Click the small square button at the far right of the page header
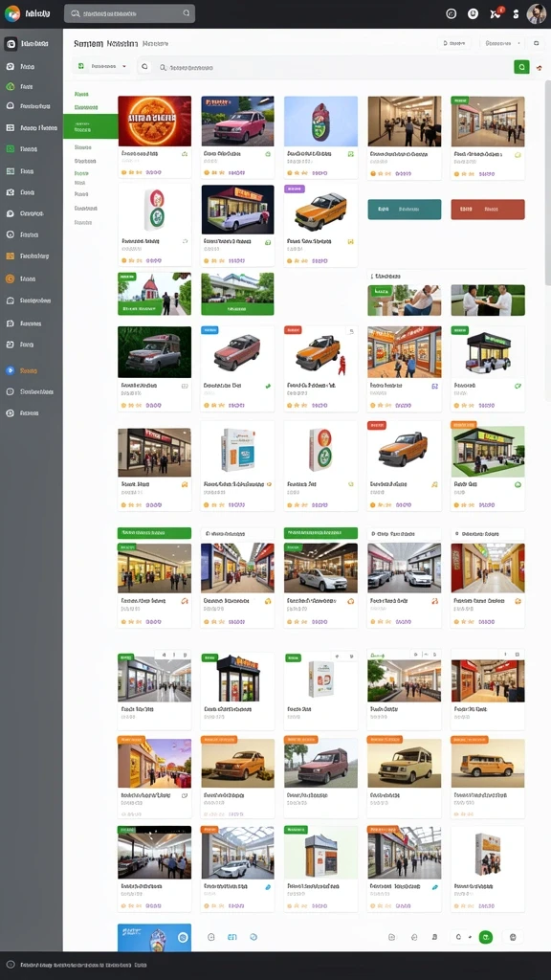 tap(536, 44)
